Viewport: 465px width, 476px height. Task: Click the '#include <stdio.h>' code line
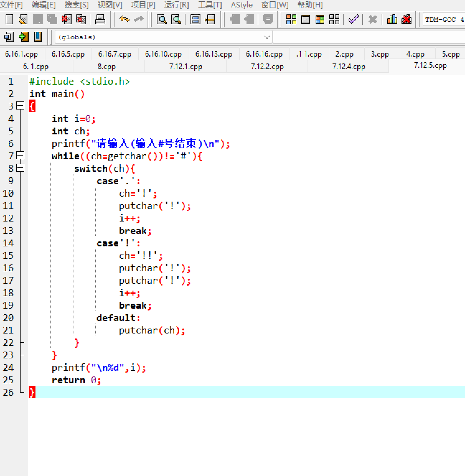tap(80, 81)
